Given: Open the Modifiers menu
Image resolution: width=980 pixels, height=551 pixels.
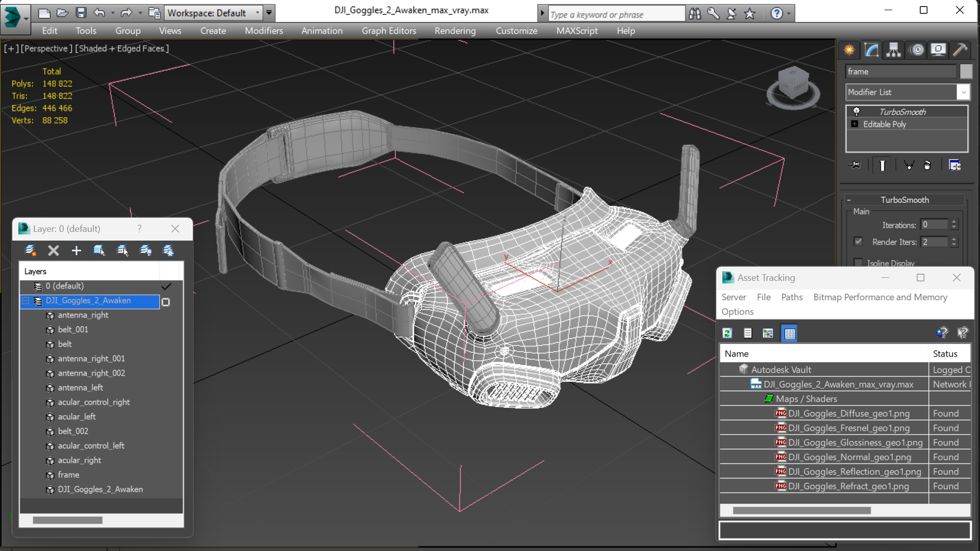Looking at the screenshot, I should (264, 31).
